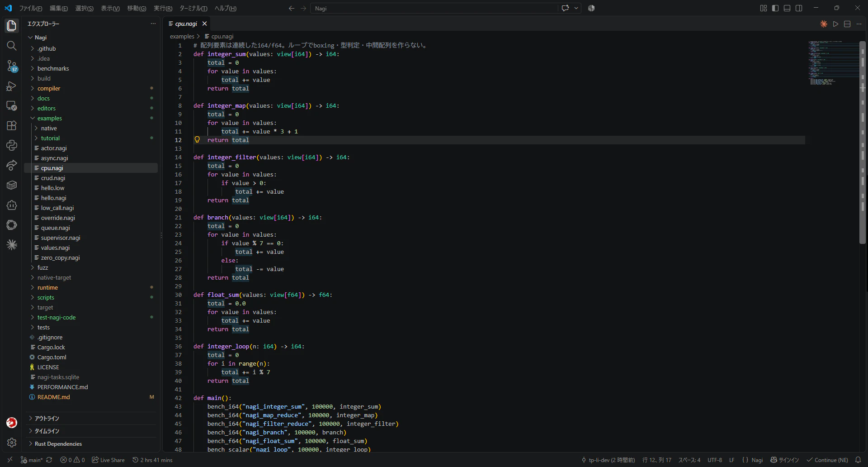
Task: Expand the Rust Dependencies section
Action: tap(91, 443)
